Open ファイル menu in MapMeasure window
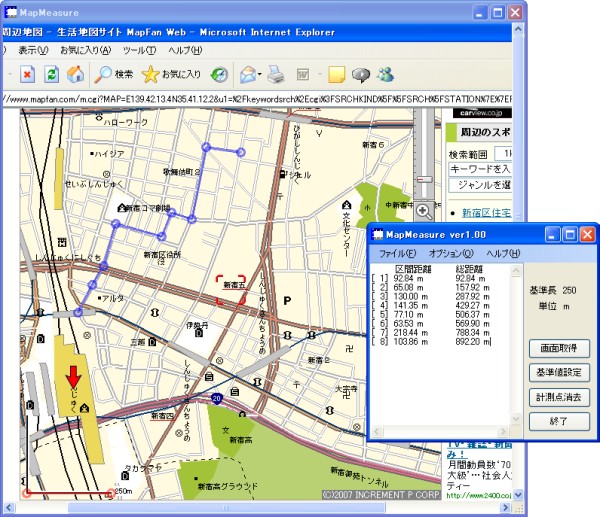600x517 pixels. tap(399, 254)
